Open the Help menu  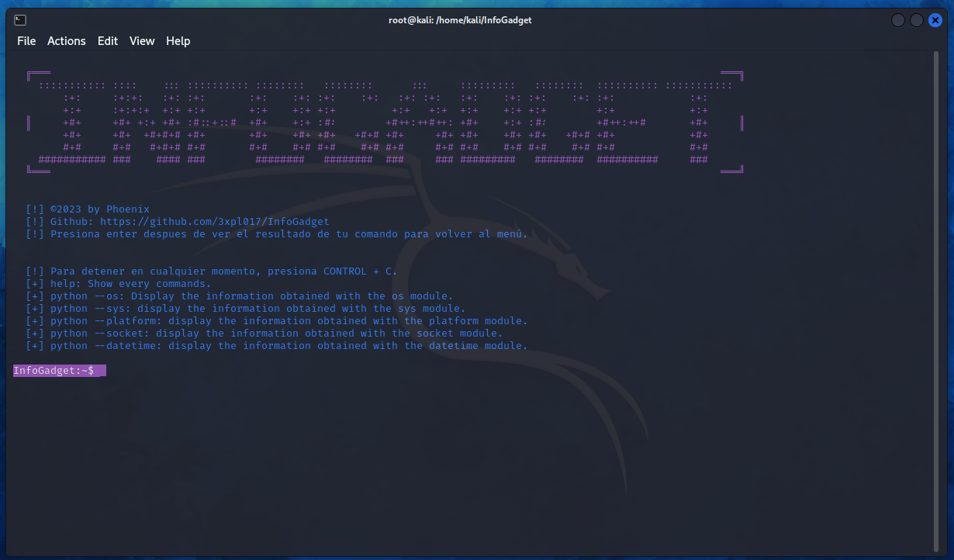(178, 41)
